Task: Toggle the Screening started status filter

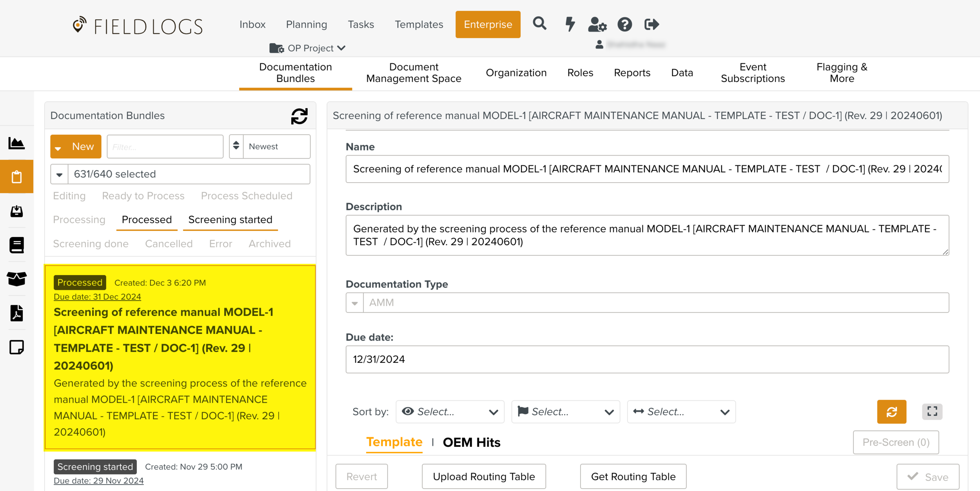Action: (230, 219)
